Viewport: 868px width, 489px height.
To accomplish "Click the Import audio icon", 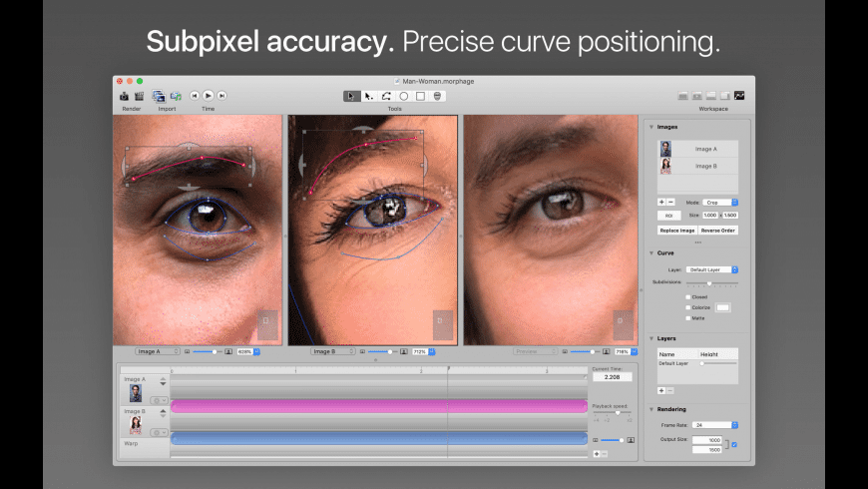I will 176,97.
